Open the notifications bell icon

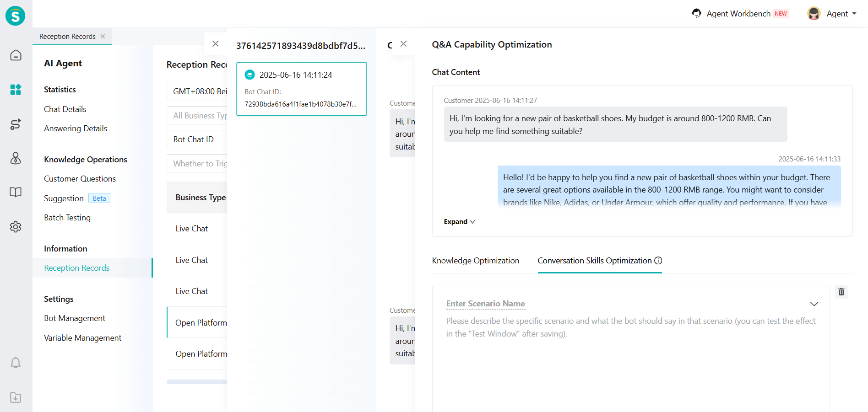(16, 363)
